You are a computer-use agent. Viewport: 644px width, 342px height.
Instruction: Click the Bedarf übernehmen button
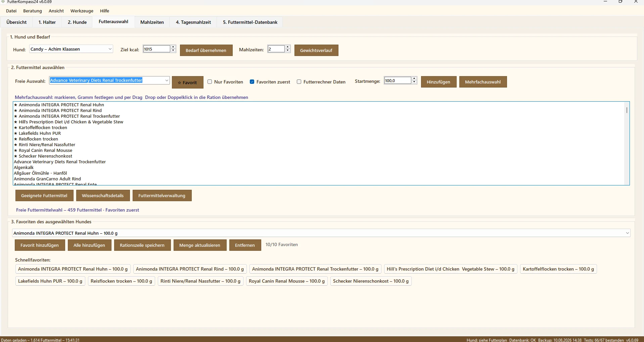[x=206, y=50]
